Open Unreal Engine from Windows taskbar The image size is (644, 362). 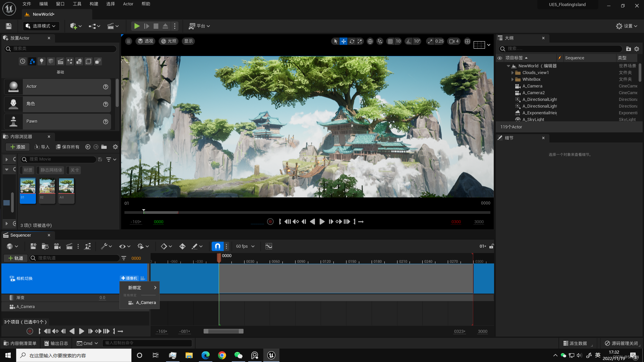[x=271, y=355]
